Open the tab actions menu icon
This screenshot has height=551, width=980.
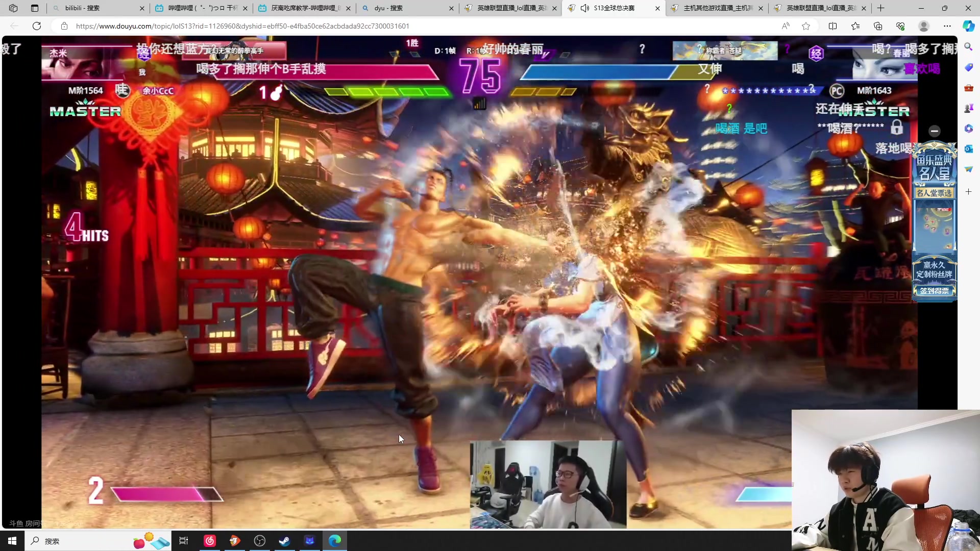(35, 8)
